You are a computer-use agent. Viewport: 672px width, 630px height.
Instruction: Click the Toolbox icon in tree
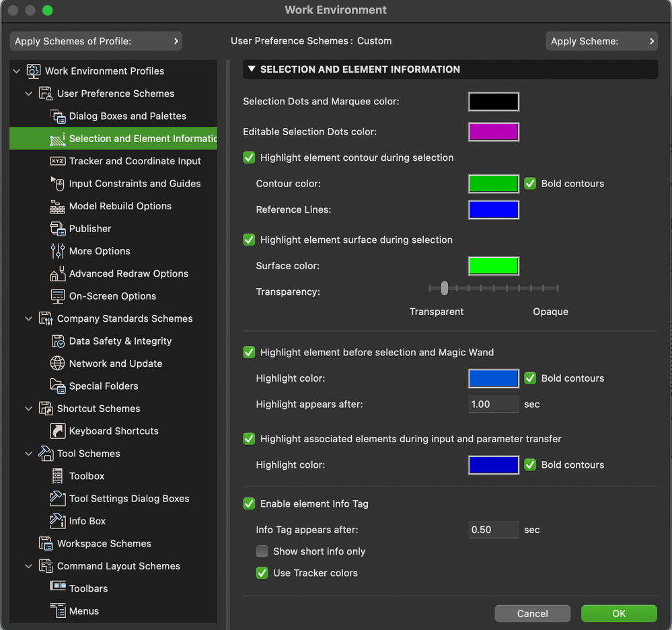(58, 476)
